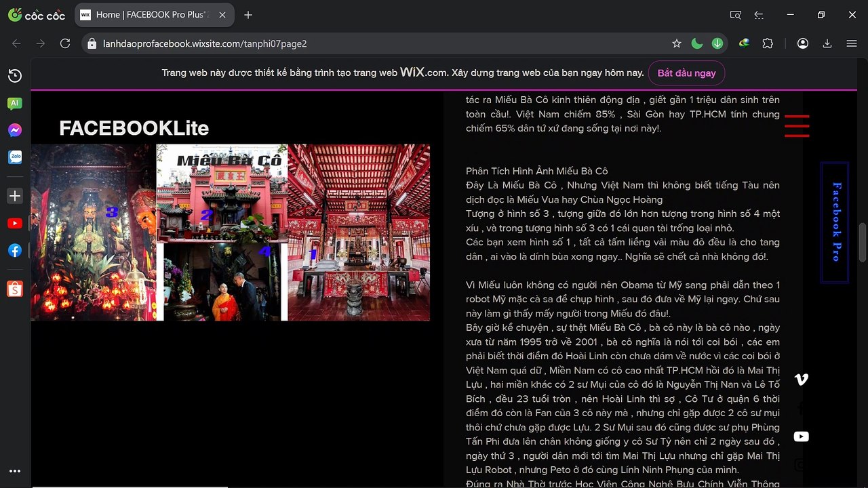The height and width of the screenshot is (488, 868).
Task: Click the Phân Tích Hình Ảnh Miếu Bà Cô line
Action: click(x=537, y=171)
